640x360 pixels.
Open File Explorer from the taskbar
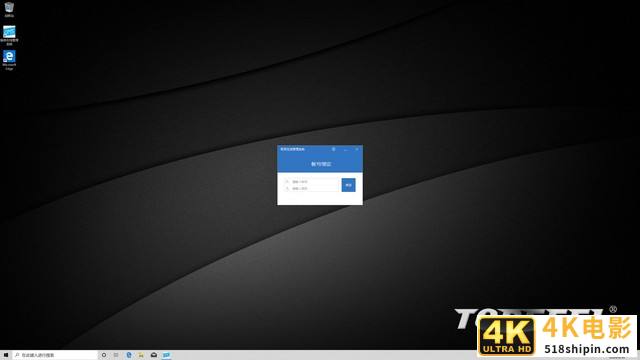point(141,355)
